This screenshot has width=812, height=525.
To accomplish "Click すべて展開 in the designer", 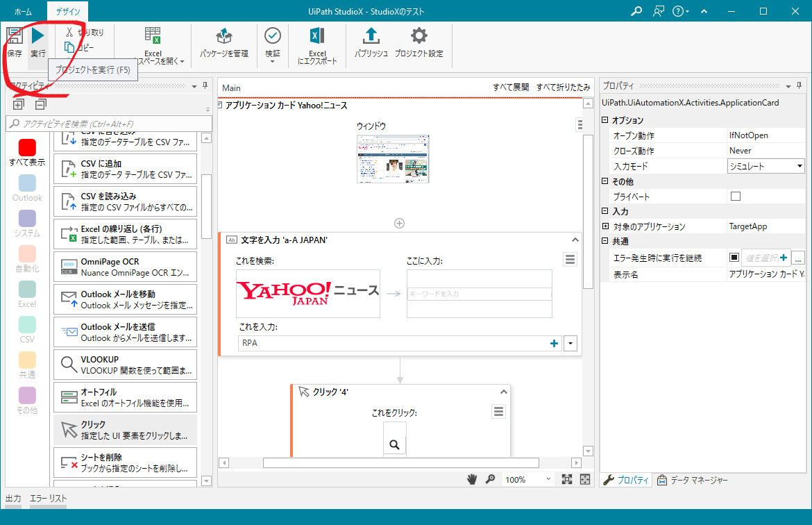I will 511,87.
